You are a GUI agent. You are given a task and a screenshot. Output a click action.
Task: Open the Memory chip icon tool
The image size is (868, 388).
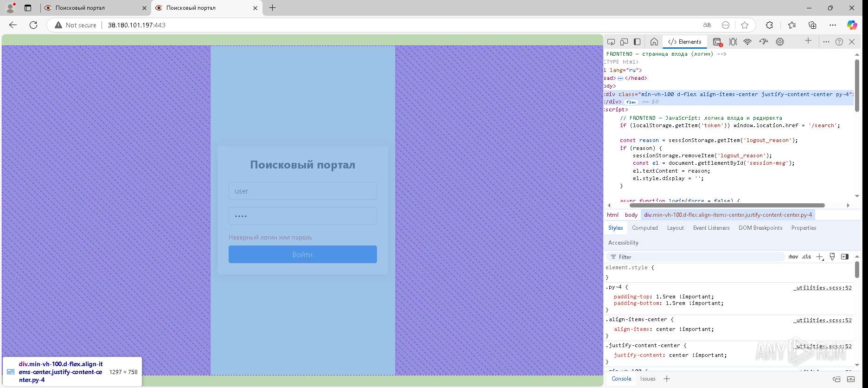tap(780, 42)
